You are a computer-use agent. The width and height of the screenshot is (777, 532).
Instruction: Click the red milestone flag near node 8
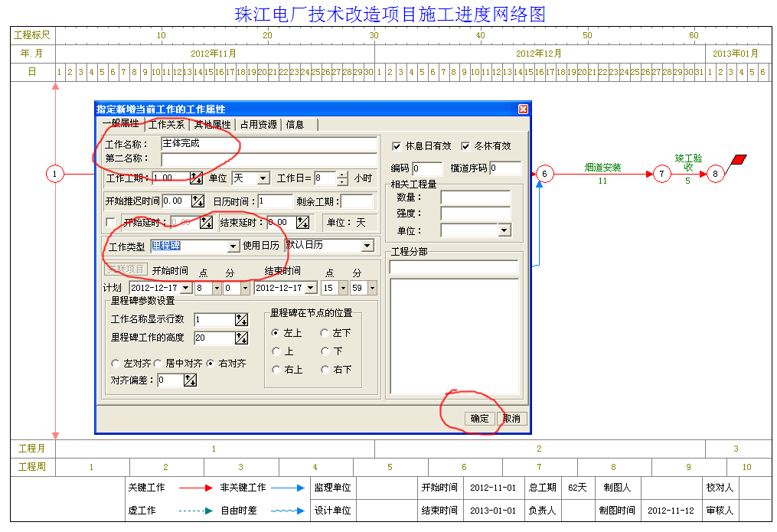click(739, 160)
